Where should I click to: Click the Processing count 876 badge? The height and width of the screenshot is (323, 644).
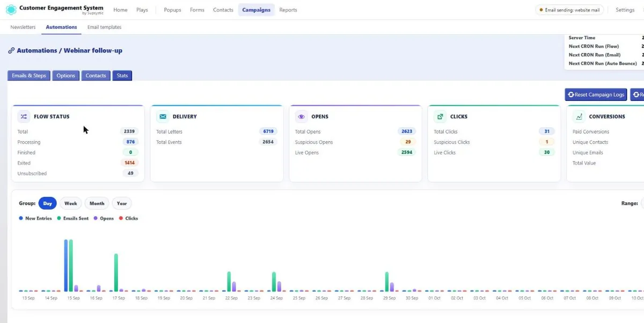tap(130, 142)
